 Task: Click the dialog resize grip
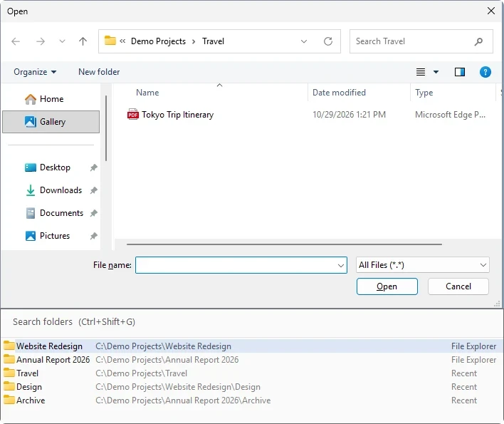[x=497, y=304]
